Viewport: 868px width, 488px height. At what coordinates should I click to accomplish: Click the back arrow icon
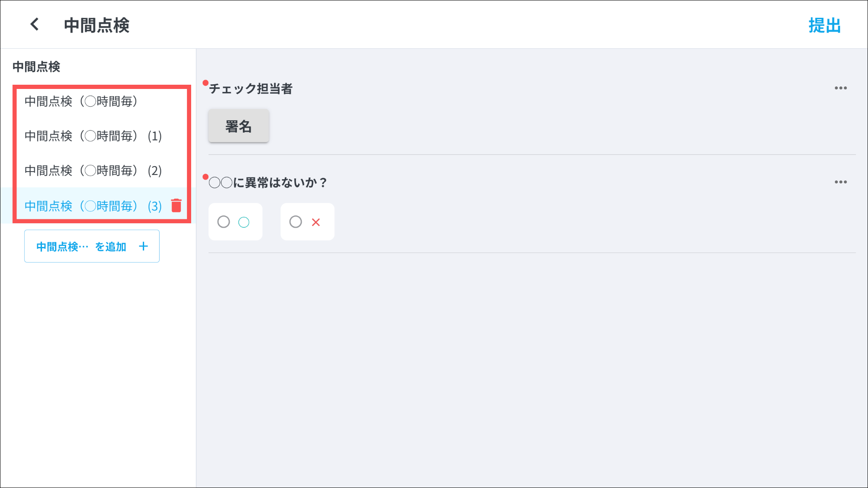pos(35,25)
